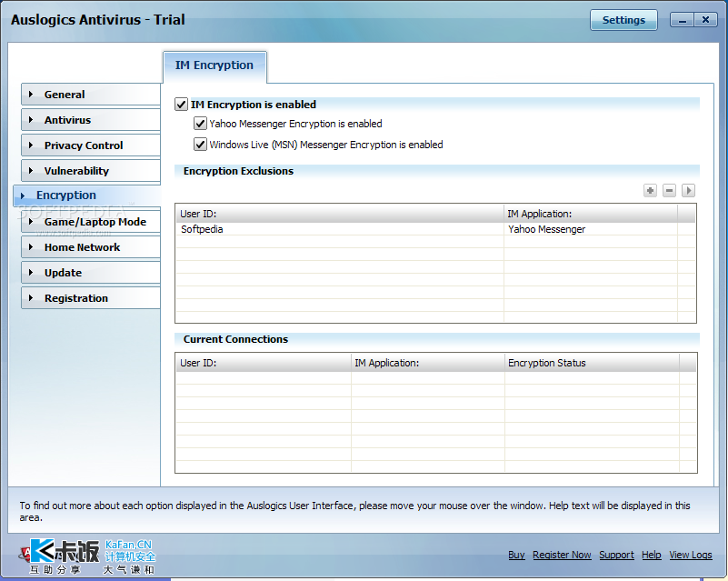Switch to the IM Encryption tab
Screen dimensions: 728x581
click(x=214, y=65)
